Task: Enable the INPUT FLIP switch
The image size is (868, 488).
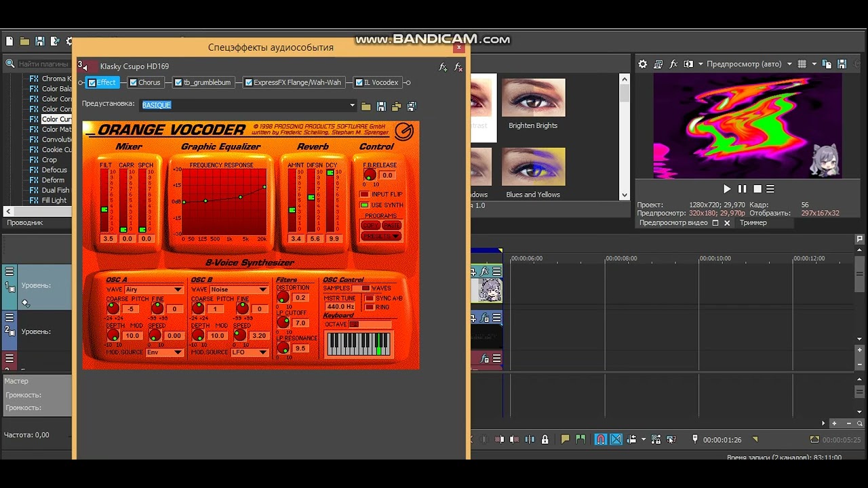Action: tap(364, 195)
